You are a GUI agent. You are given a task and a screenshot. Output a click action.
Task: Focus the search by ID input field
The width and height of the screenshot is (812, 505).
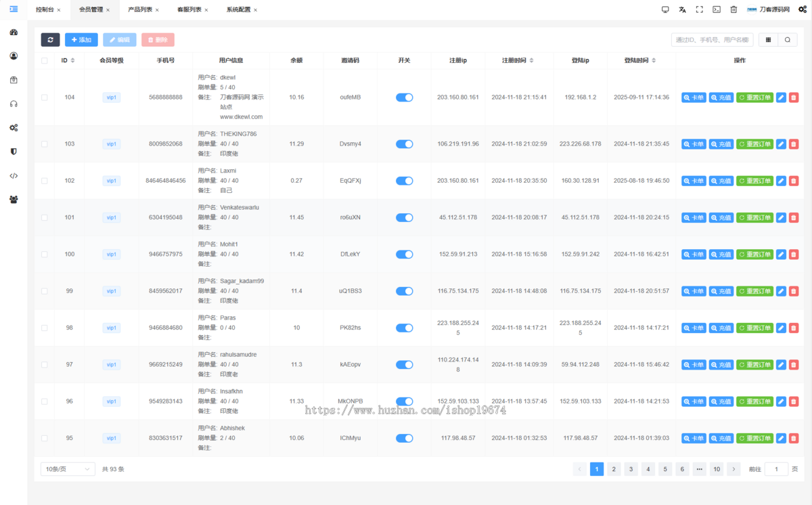click(712, 40)
